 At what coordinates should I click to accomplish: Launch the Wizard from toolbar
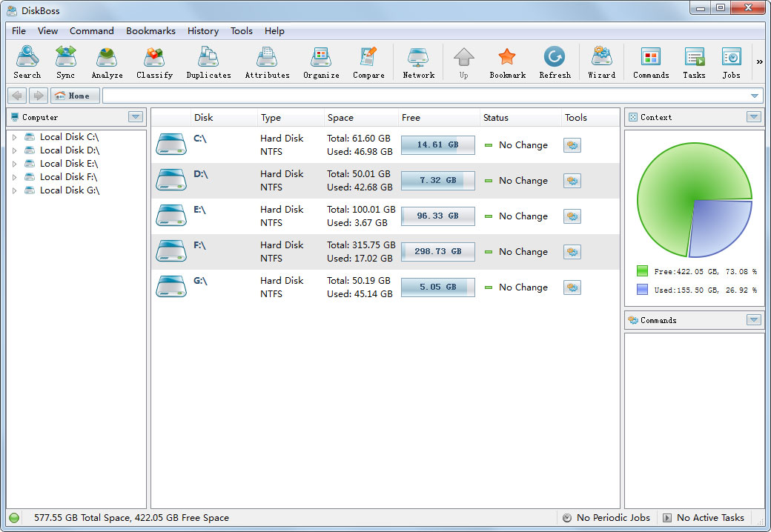pyautogui.click(x=601, y=62)
